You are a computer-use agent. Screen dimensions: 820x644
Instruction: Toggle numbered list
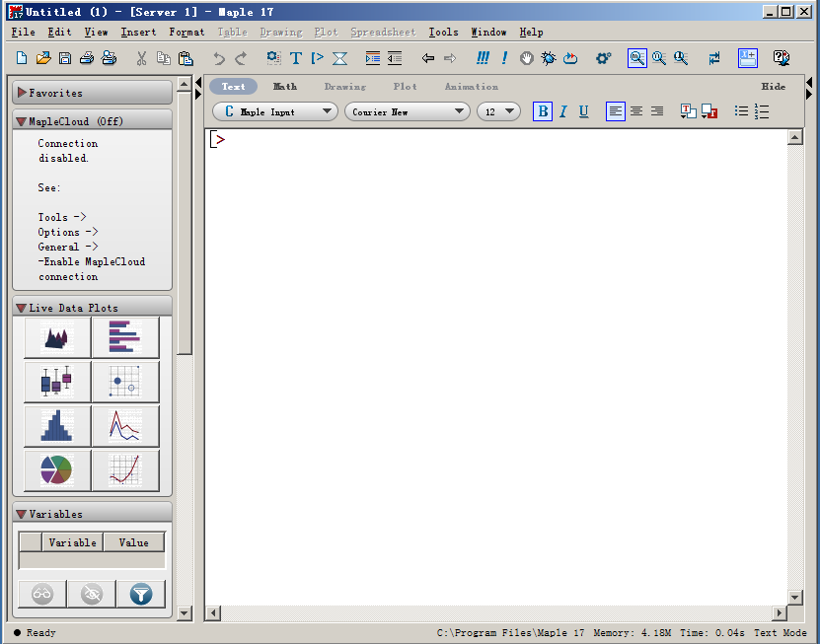[x=762, y=111]
